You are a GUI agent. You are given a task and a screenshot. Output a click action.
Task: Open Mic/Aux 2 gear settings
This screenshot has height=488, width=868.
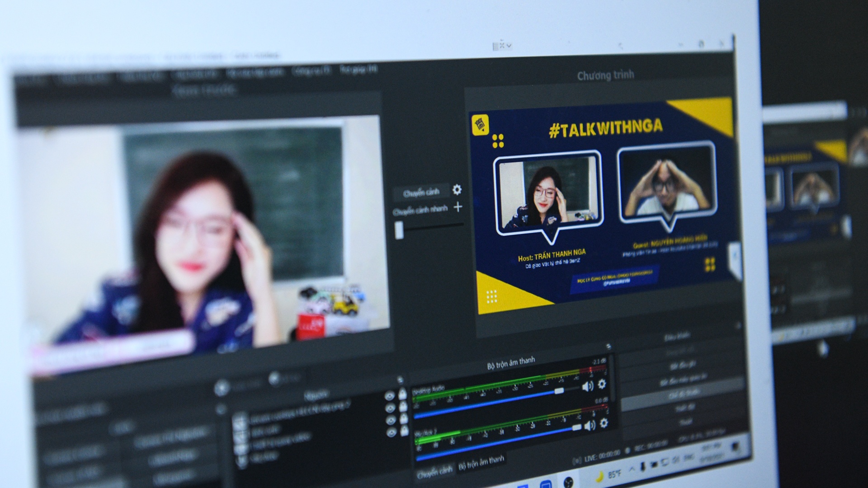tap(604, 423)
